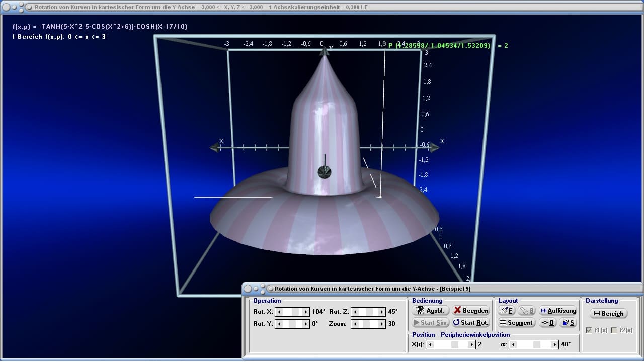Increase Rot. Z with right arrow
This screenshot has height=362, width=644.
coord(382,312)
